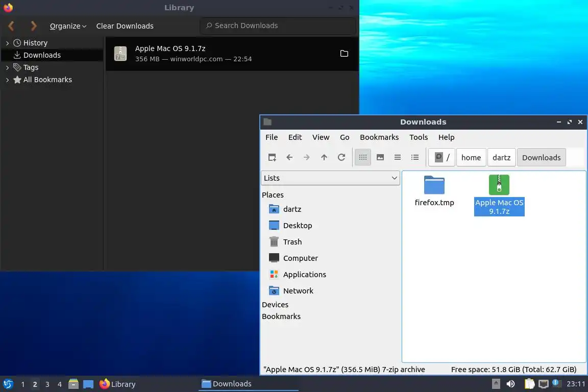Click the forward arrow in Library window
Viewport: 588px width, 392px height.
coord(34,26)
